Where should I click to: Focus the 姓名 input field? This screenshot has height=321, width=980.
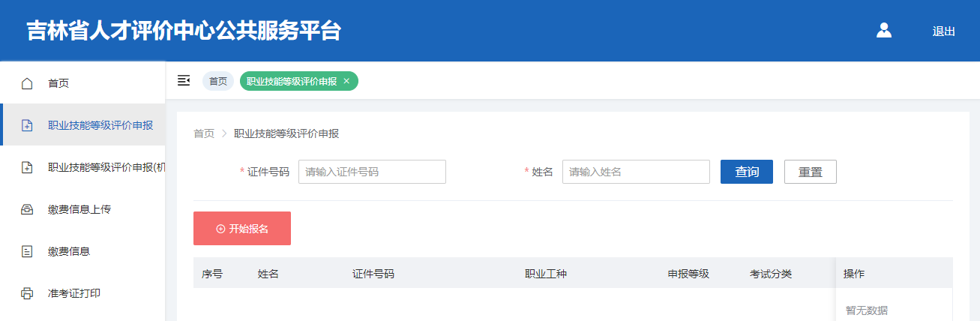635,172
